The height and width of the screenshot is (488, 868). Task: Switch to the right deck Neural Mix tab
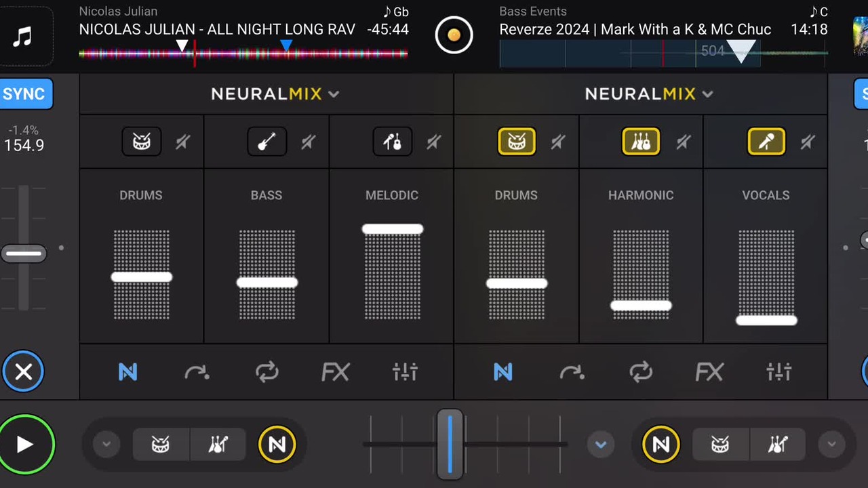click(x=502, y=372)
